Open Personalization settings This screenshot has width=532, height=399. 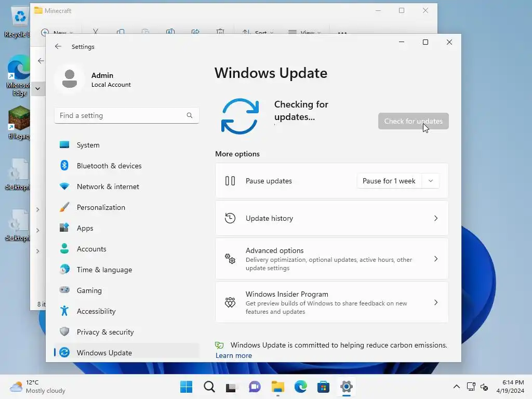[x=126, y=207]
